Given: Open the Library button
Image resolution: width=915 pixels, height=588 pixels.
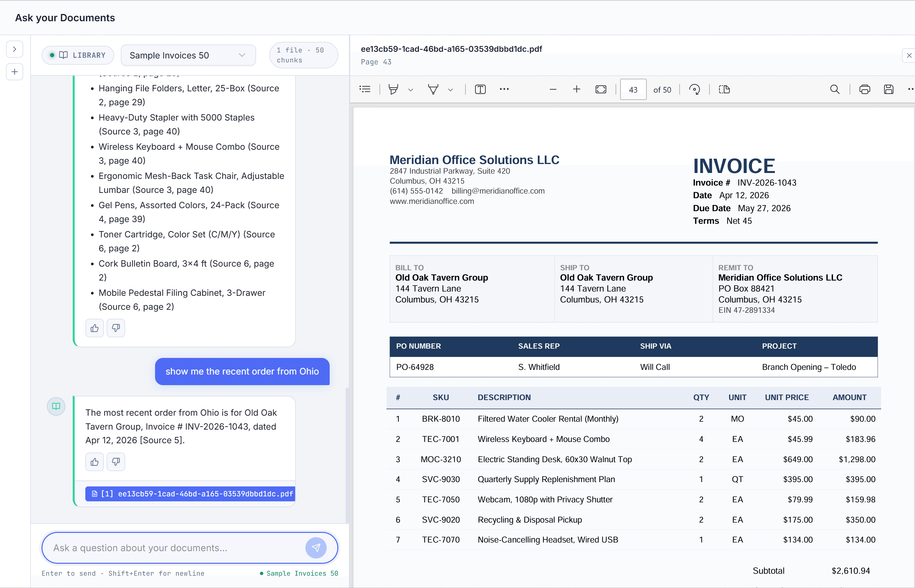Looking at the screenshot, I should pyautogui.click(x=78, y=55).
